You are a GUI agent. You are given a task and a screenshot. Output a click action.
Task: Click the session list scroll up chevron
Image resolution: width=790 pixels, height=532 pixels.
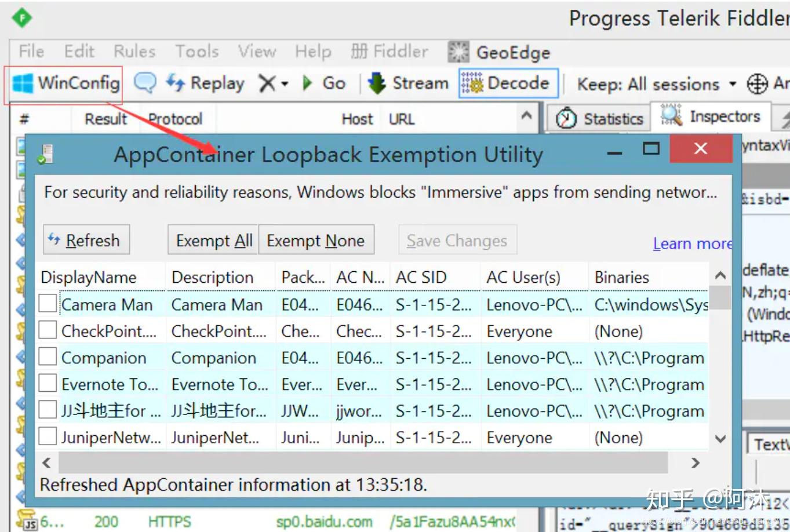[x=526, y=115]
